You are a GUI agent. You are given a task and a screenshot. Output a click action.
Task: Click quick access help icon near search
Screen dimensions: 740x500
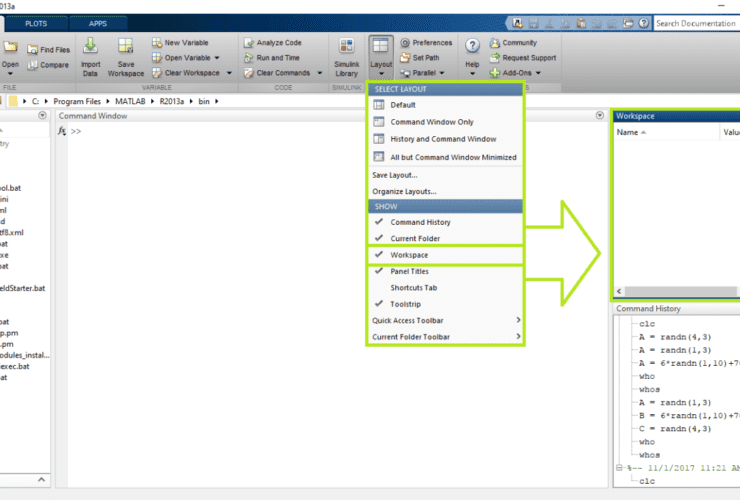point(644,23)
